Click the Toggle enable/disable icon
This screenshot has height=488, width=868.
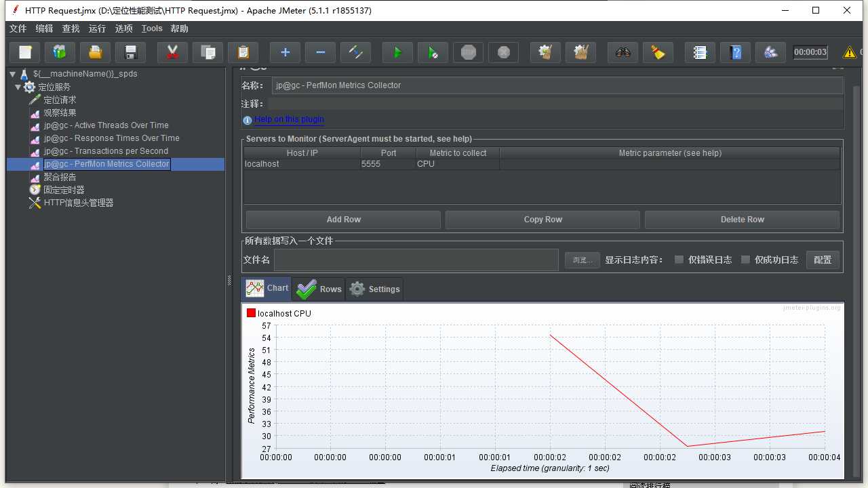tap(355, 52)
